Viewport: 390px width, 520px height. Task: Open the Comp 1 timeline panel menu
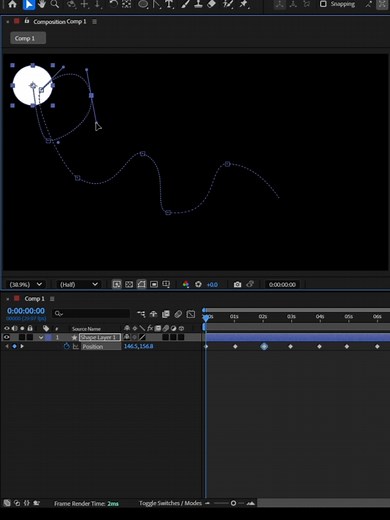tap(52, 299)
